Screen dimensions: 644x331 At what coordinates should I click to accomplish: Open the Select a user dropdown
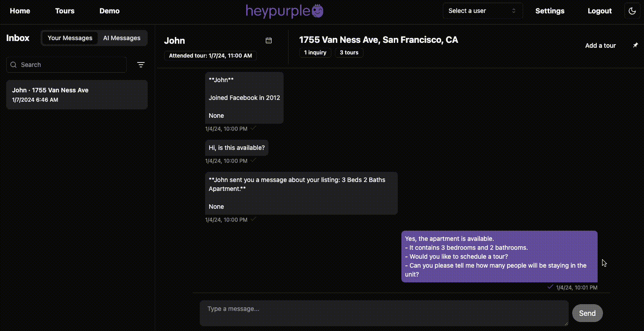(482, 11)
